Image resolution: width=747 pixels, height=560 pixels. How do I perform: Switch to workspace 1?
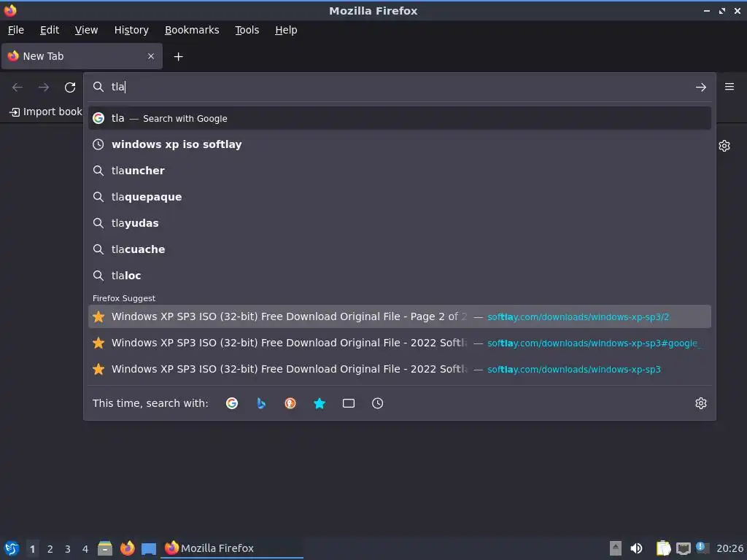pyautogui.click(x=32, y=549)
